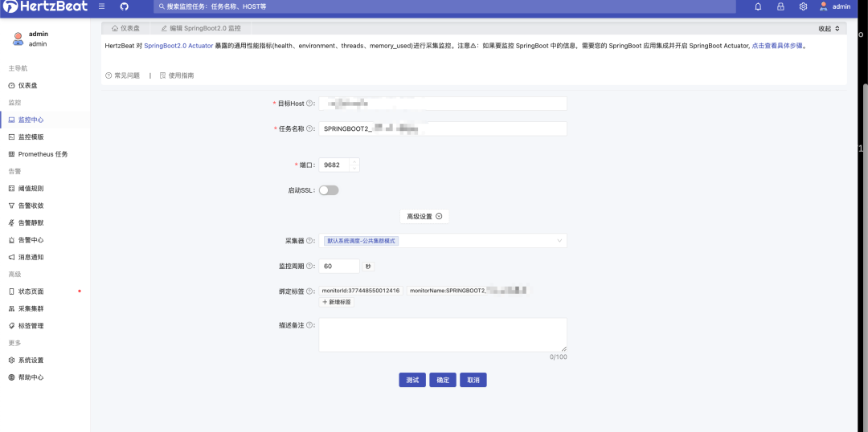Image resolution: width=868 pixels, height=432 pixels.
Task: Show the help tooltip for 目标Host
Action: pos(309,104)
